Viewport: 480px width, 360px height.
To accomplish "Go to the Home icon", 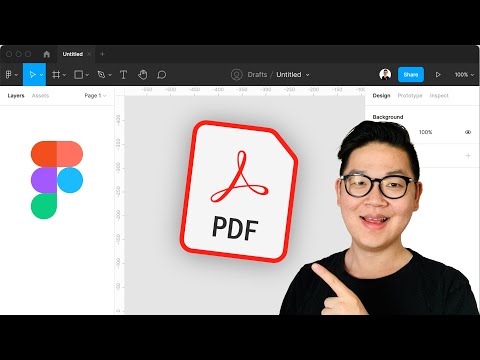I will click(47, 54).
